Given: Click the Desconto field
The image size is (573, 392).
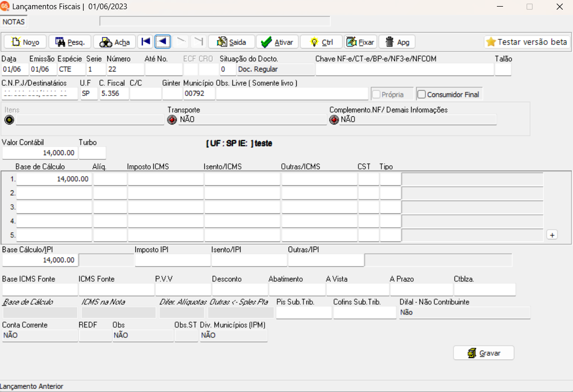Looking at the screenshot, I should pos(240,289).
